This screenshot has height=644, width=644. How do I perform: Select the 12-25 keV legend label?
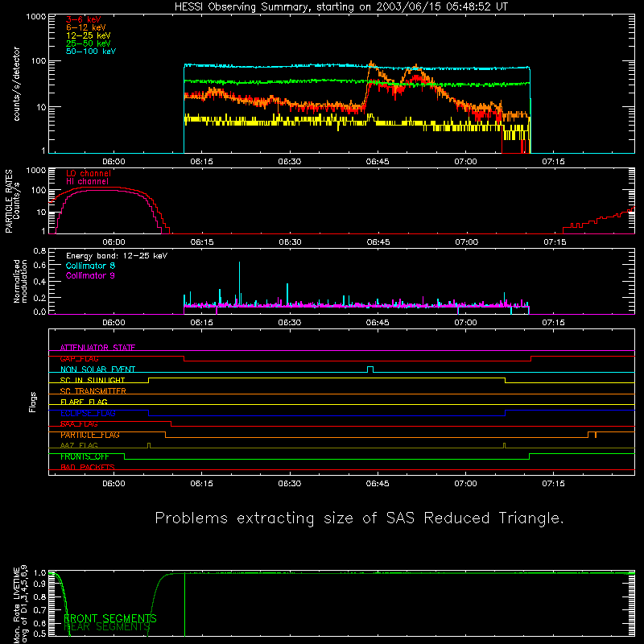tap(88, 35)
